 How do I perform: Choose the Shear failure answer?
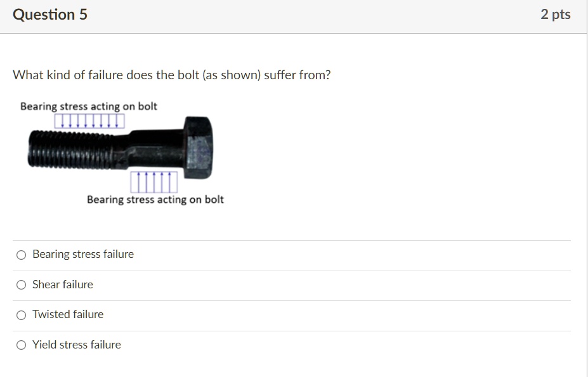[x=21, y=284]
